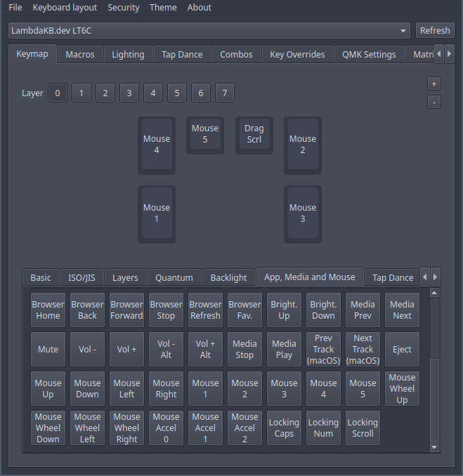
Task: Open the Security menu
Action: coord(124,7)
